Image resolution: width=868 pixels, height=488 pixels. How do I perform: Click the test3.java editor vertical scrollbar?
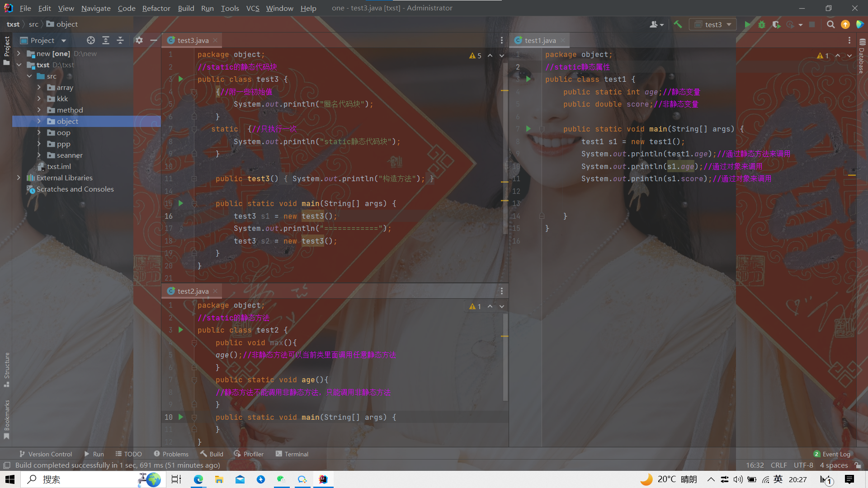(x=505, y=149)
